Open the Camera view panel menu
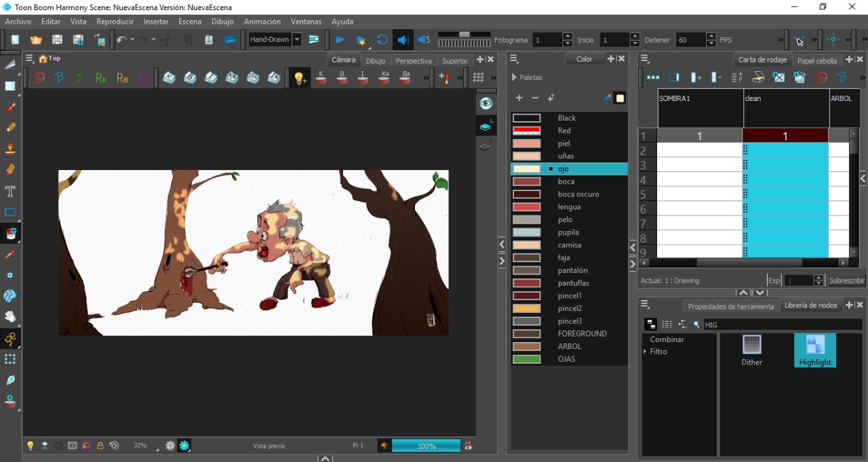Image resolution: width=868 pixels, height=462 pixels. (x=30, y=59)
